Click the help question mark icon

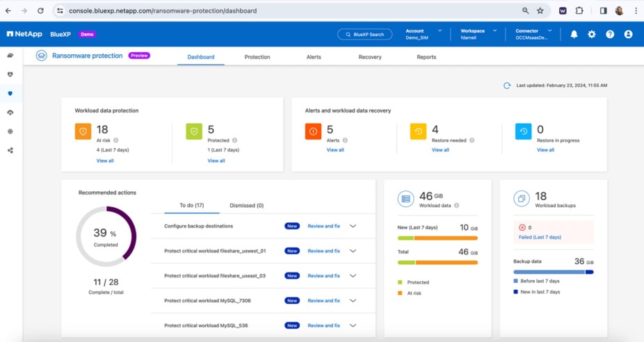pyautogui.click(x=610, y=34)
